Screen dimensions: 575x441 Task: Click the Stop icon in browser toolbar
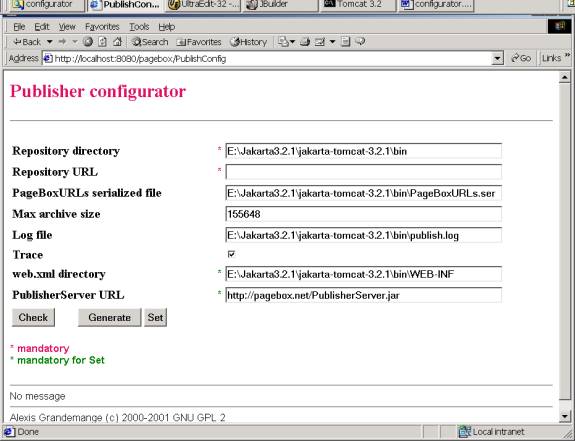(x=88, y=42)
